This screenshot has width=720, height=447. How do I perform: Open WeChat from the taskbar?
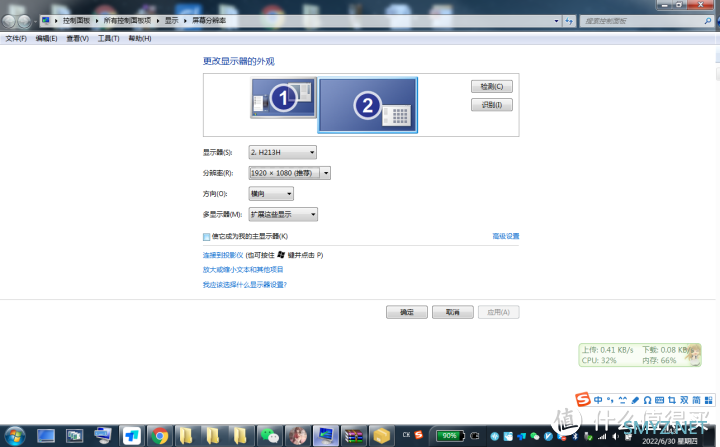click(x=269, y=436)
